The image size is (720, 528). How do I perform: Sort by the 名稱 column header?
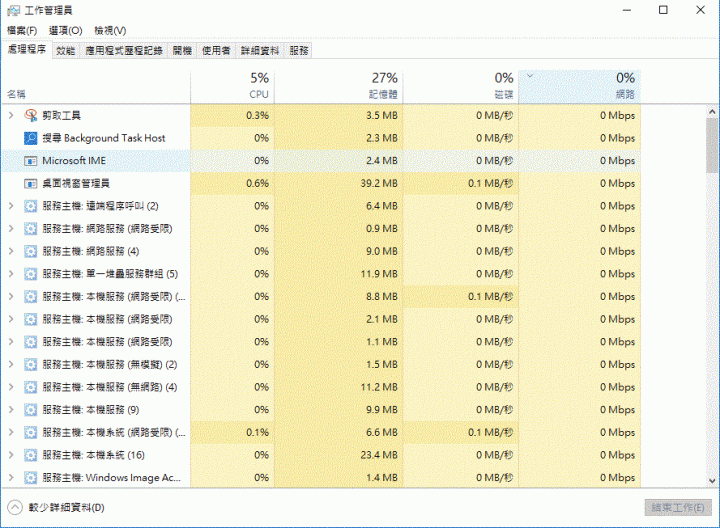[96, 86]
